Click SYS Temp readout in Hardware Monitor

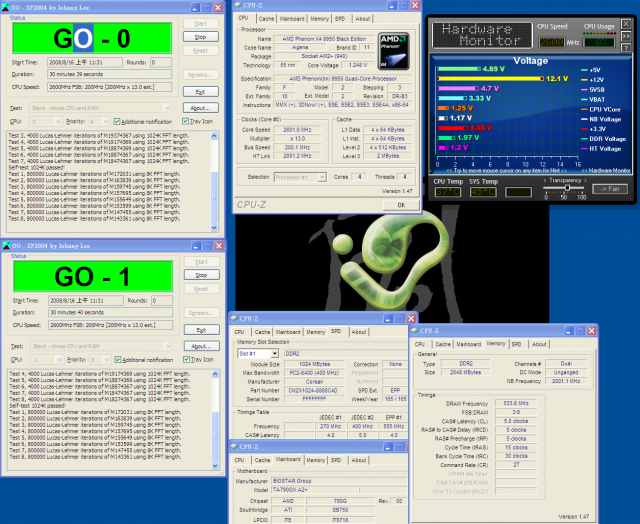(483, 192)
